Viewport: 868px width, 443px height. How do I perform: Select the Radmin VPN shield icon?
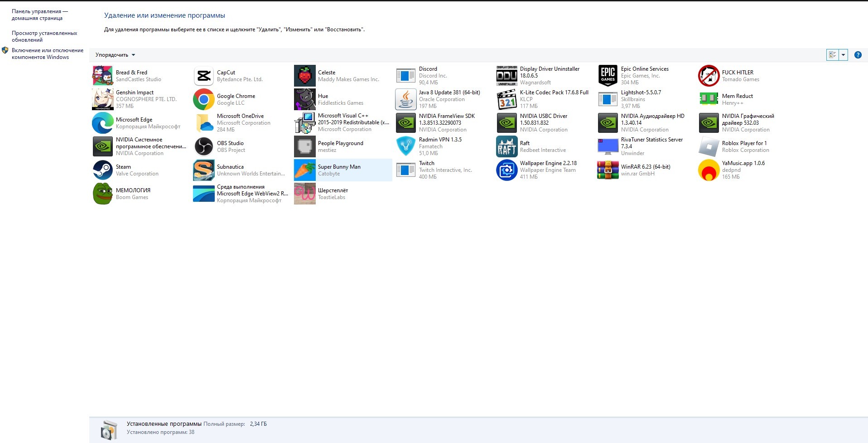click(x=406, y=146)
